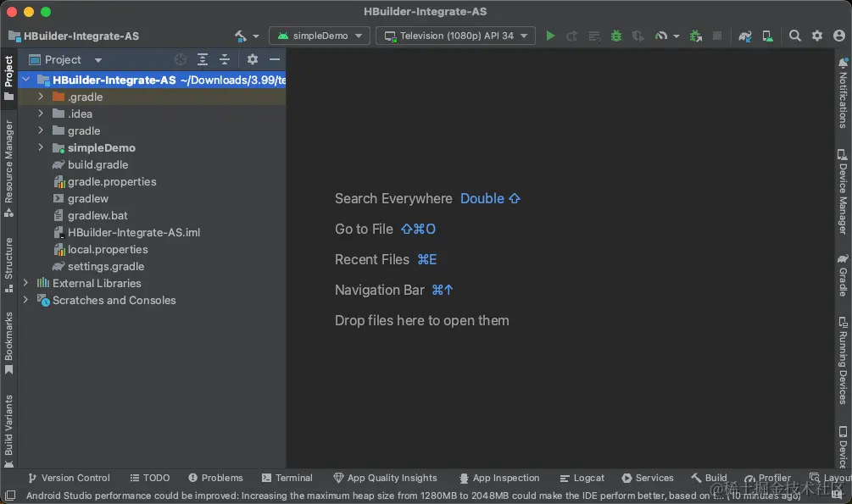Open the Notifications side tab
The height and width of the screenshot is (504, 852).
pyautogui.click(x=843, y=93)
